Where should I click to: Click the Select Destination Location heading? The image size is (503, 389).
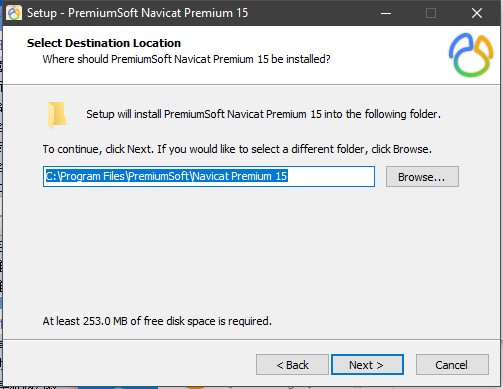(x=104, y=43)
